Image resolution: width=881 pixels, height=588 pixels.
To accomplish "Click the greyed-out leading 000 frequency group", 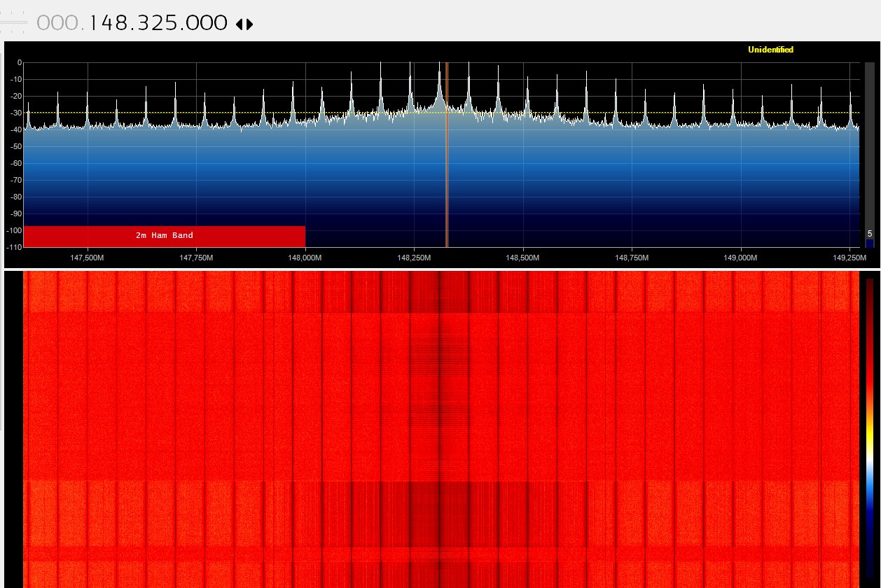I will pos(59,24).
